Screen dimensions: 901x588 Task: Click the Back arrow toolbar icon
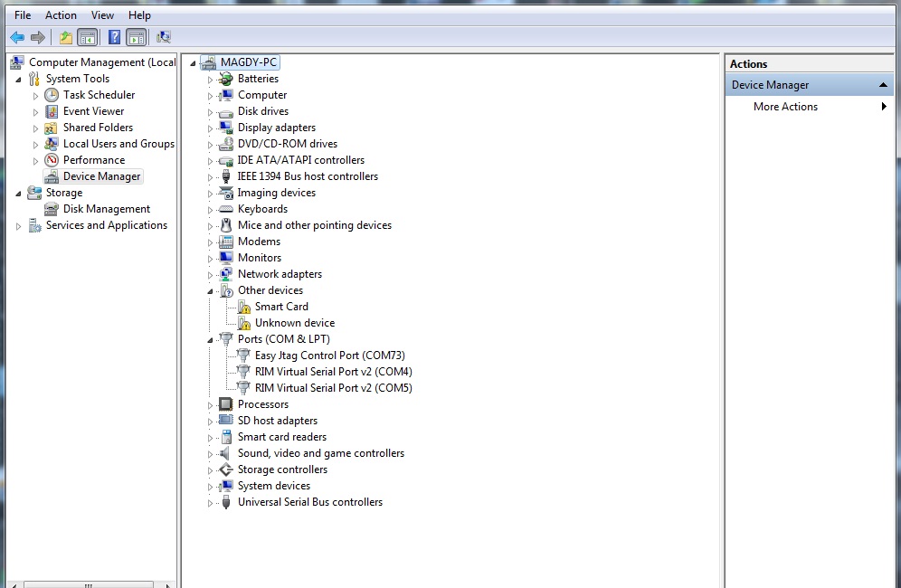click(17, 38)
